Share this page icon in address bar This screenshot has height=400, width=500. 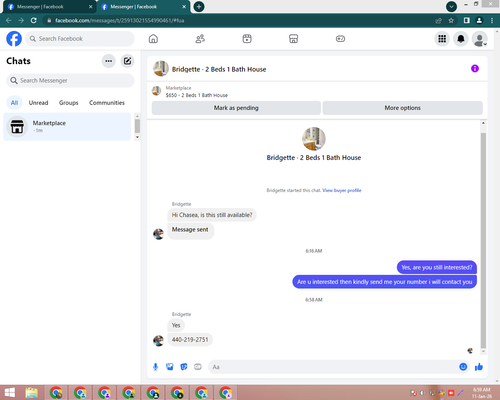point(438,21)
